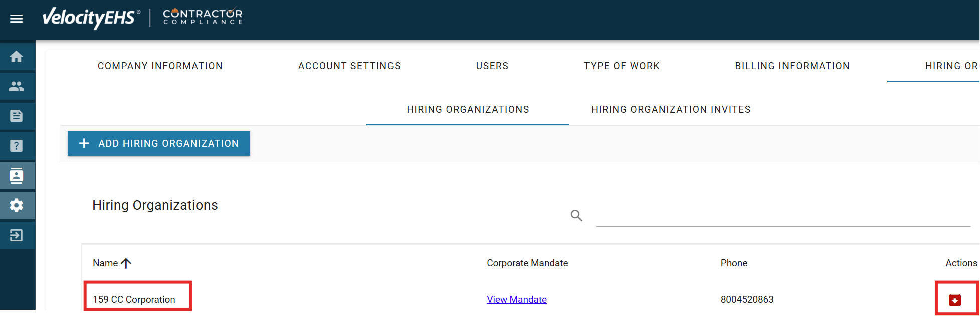980x316 pixels.
Task: Open the View Mandate link
Action: pyautogui.click(x=517, y=299)
